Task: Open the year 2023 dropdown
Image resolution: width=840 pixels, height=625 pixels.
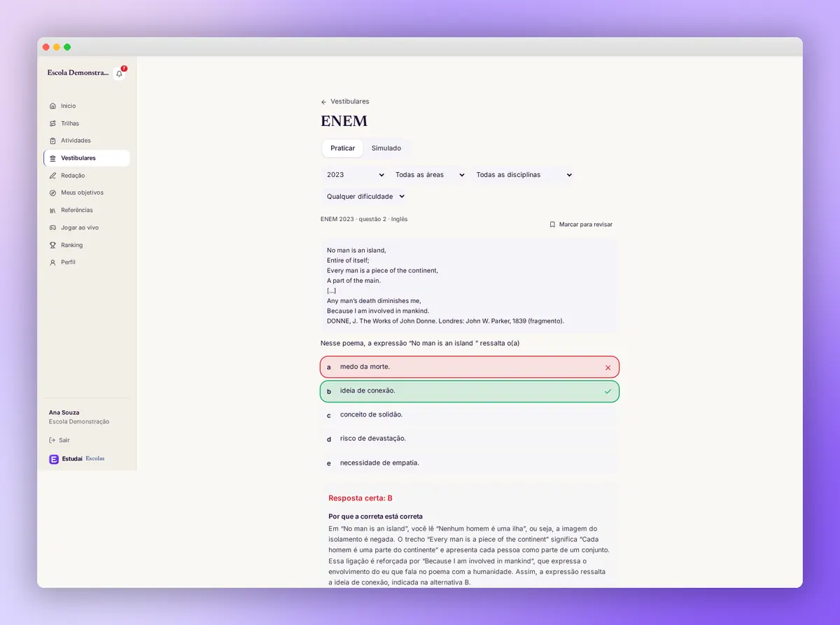Action: tap(355, 175)
